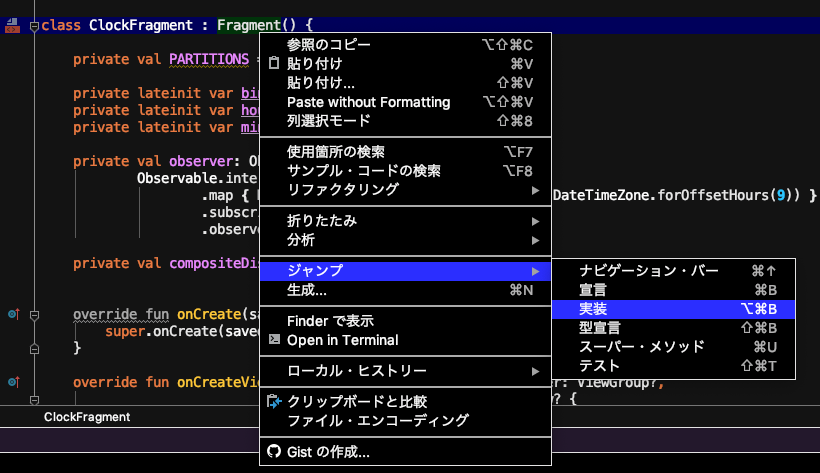Click fold end marker at onCreate closing brace
The image size is (820, 473).
35,348
